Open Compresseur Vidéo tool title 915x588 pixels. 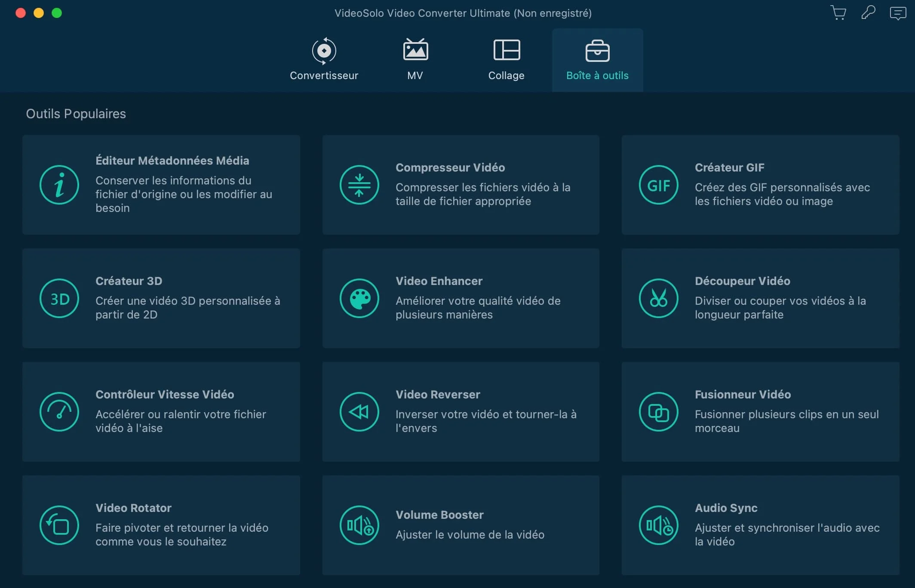click(x=450, y=168)
